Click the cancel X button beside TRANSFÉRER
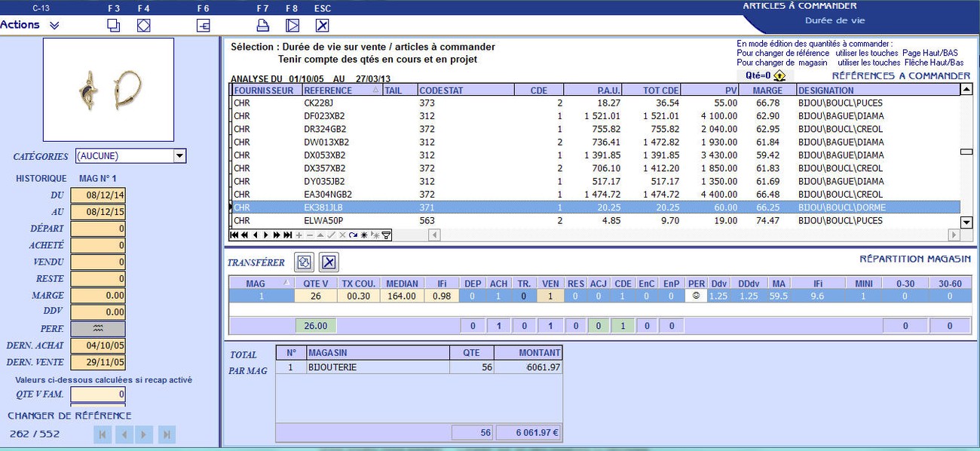Viewport: 980px width, 451px height. coord(329,262)
